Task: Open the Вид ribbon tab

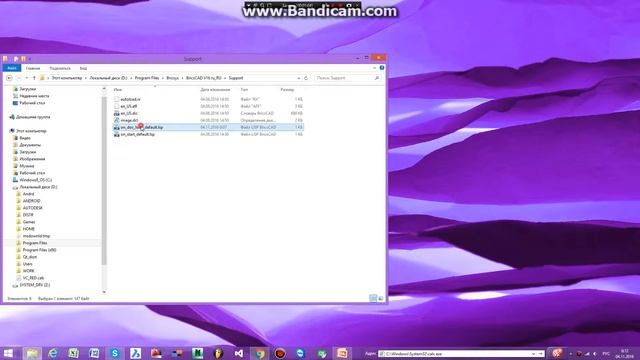Action: 83,68
